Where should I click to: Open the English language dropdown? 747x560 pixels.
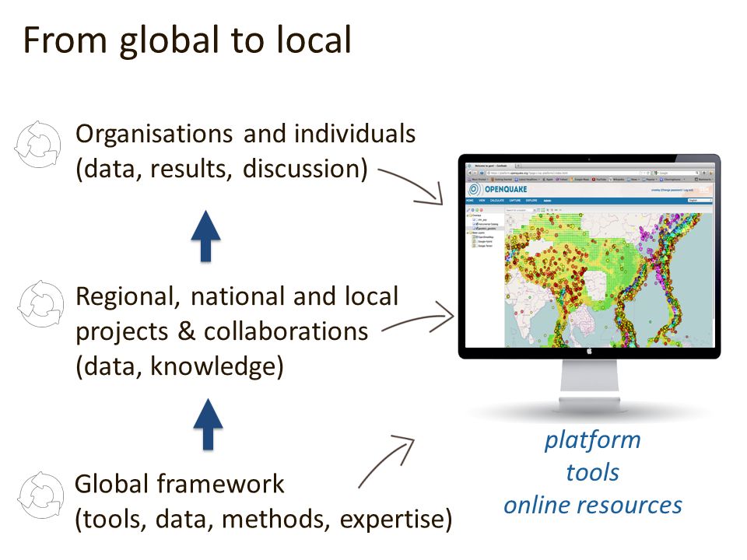pyautogui.click(x=700, y=201)
